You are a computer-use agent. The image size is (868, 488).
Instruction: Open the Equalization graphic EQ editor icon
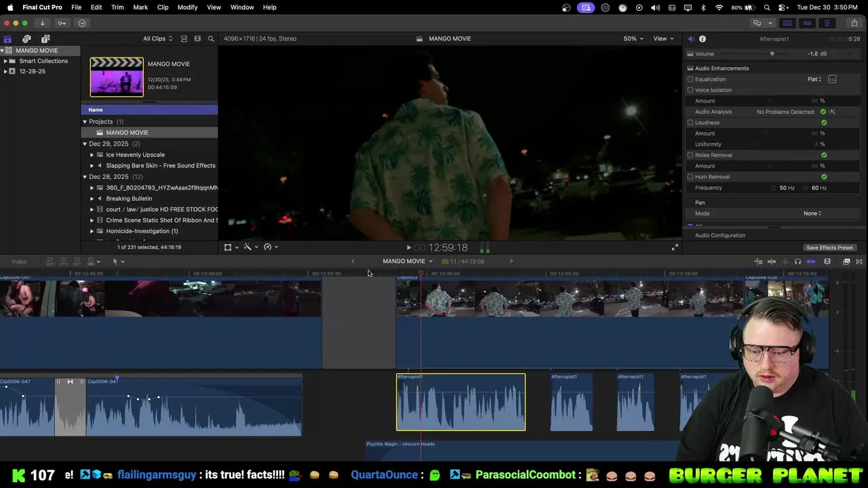pyautogui.click(x=832, y=79)
